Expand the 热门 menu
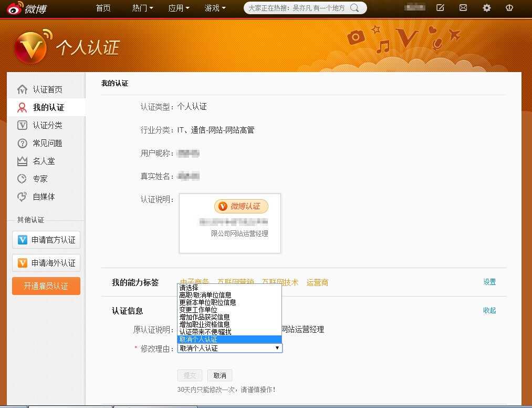Image resolution: width=532 pixels, height=408 pixels. [x=142, y=8]
